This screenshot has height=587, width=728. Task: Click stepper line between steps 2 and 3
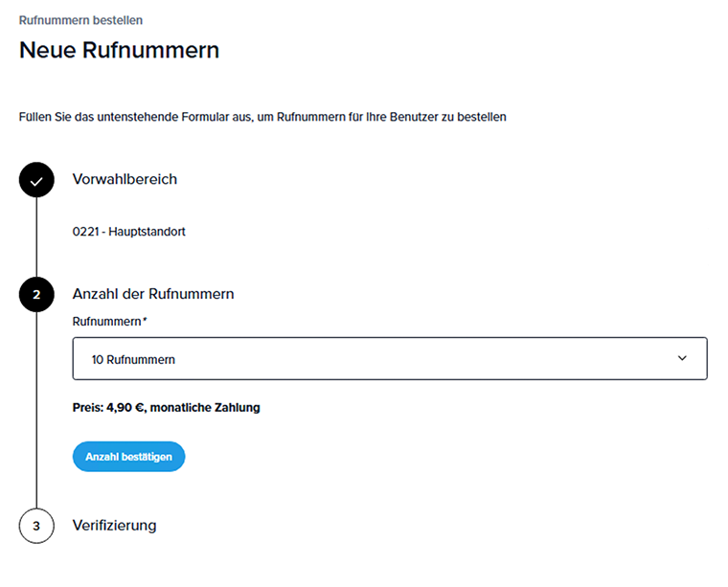point(36,412)
